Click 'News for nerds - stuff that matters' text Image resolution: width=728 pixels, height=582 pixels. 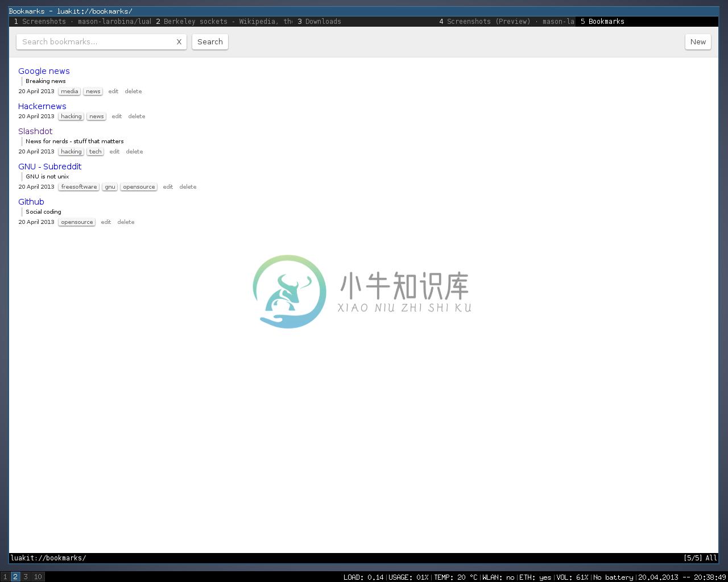(75, 142)
